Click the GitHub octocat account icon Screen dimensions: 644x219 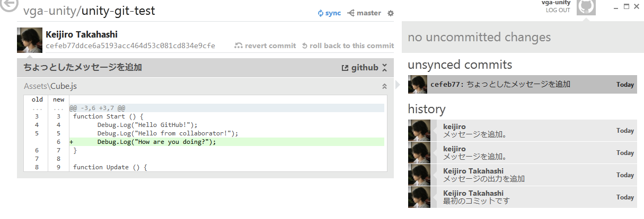click(x=586, y=7)
